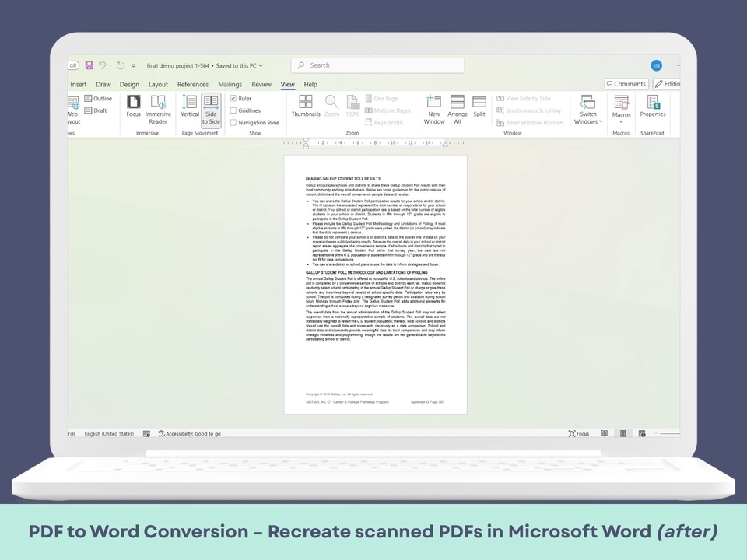The image size is (747, 560).
Task: Split the document window
Action: point(479,107)
